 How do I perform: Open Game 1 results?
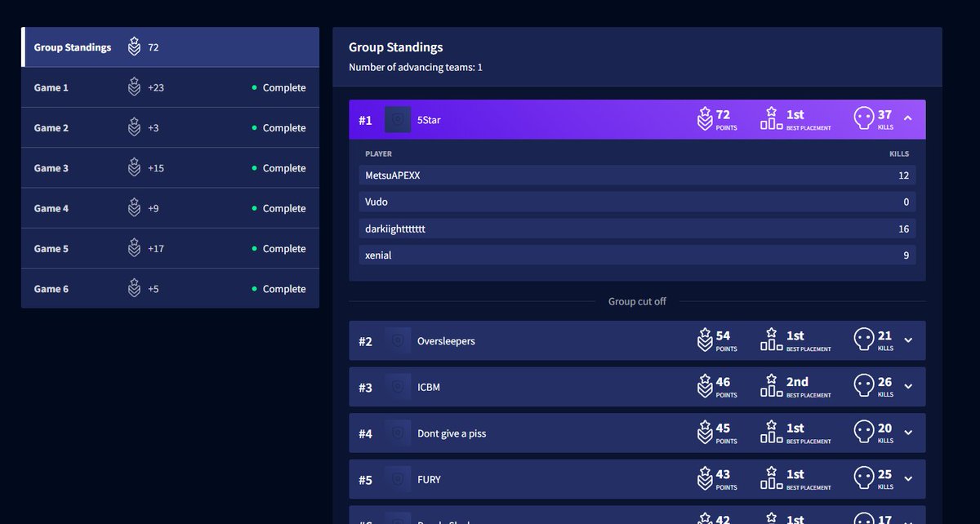170,87
